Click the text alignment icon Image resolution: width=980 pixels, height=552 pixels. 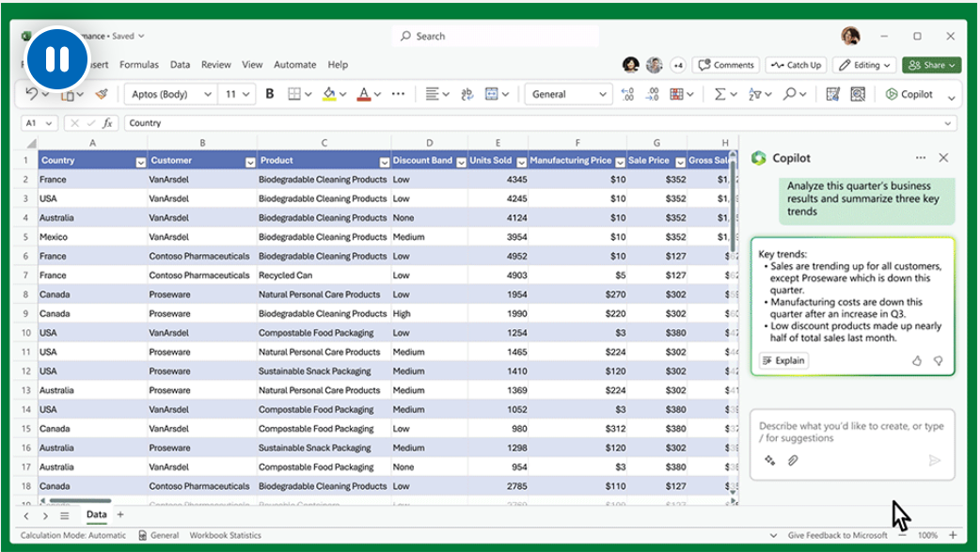432,94
